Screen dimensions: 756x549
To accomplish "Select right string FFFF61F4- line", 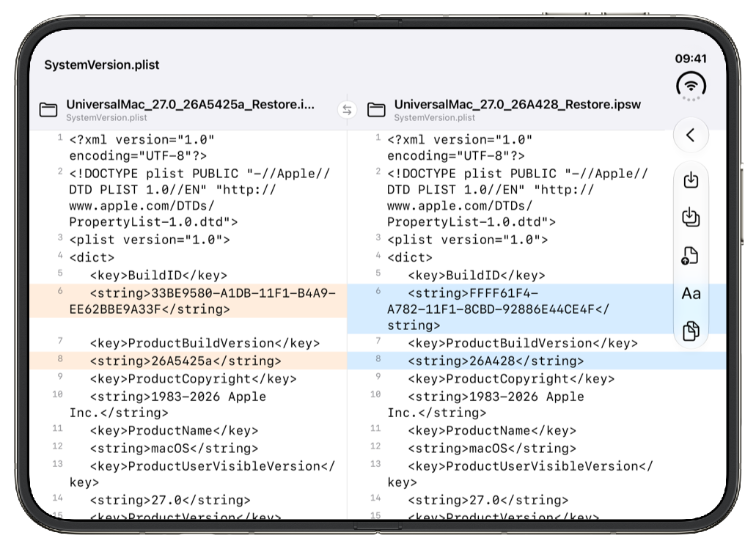I will 536,309.
